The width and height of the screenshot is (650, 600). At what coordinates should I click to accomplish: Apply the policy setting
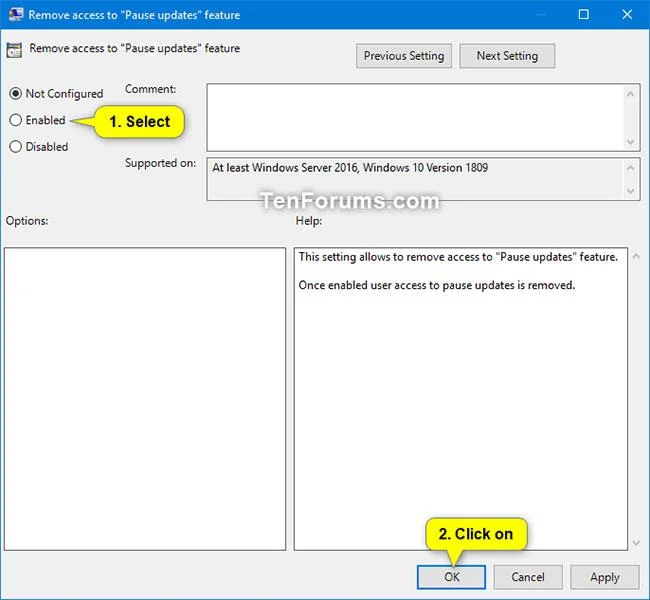(605, 577)
